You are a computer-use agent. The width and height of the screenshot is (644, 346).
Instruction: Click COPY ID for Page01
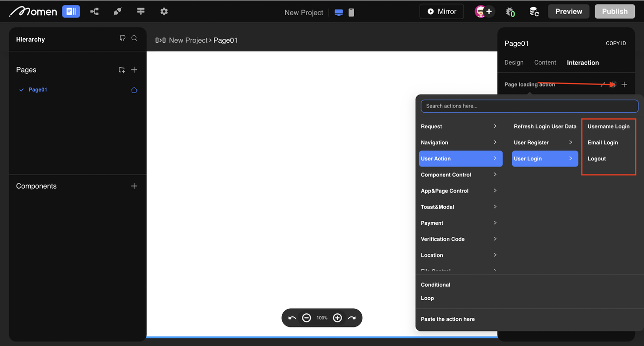(x=615, y=43)
